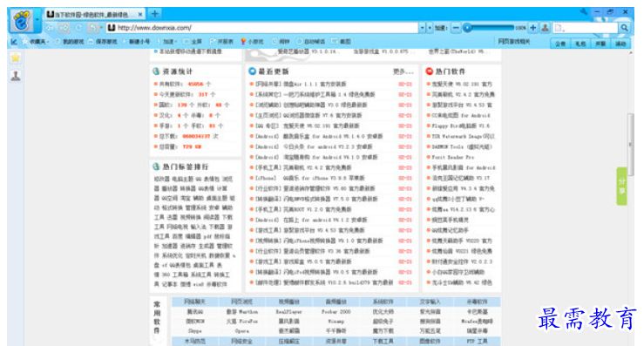Screen dimensions: 644x346
Task: Click 更多 link in 最近更新 section
Action: pos(403,71)
